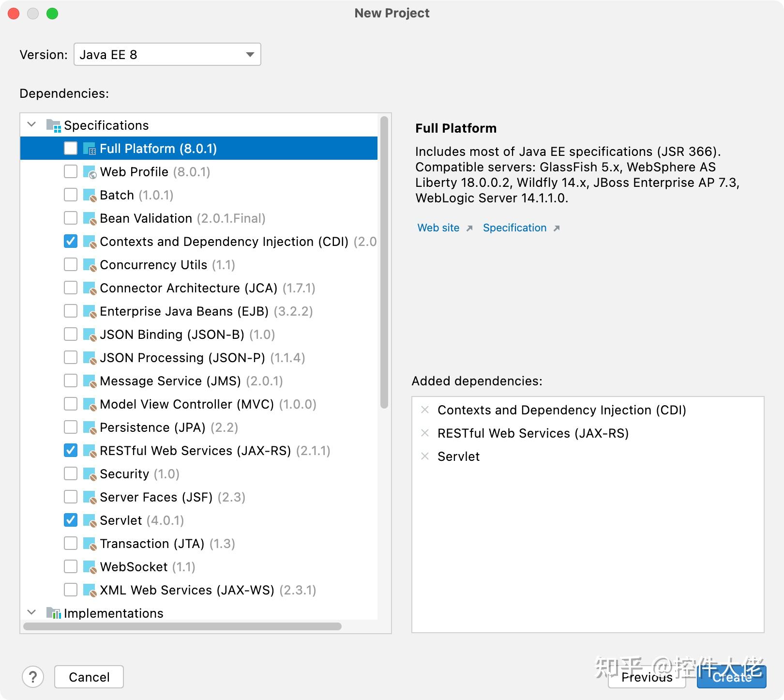The width and height of the screenshot is (784, 700).
Task: Click the vertical scrollbar of dependencies tree
Action: pos(384,262)
